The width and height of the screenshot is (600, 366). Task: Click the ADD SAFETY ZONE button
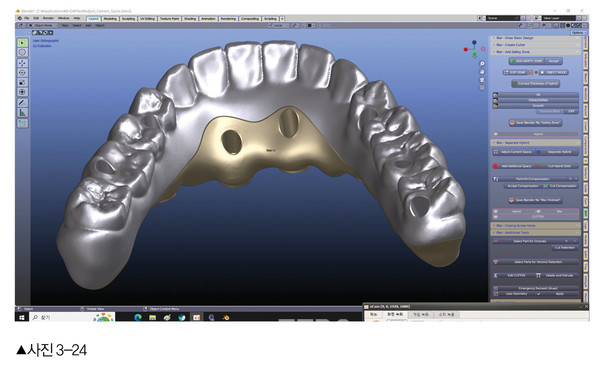tap(526, 61)
